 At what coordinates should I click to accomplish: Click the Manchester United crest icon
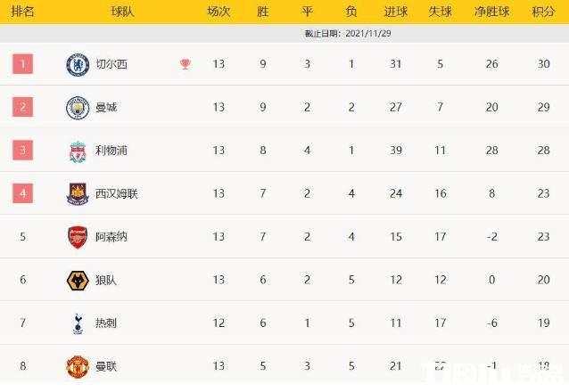tap(78, 366)
